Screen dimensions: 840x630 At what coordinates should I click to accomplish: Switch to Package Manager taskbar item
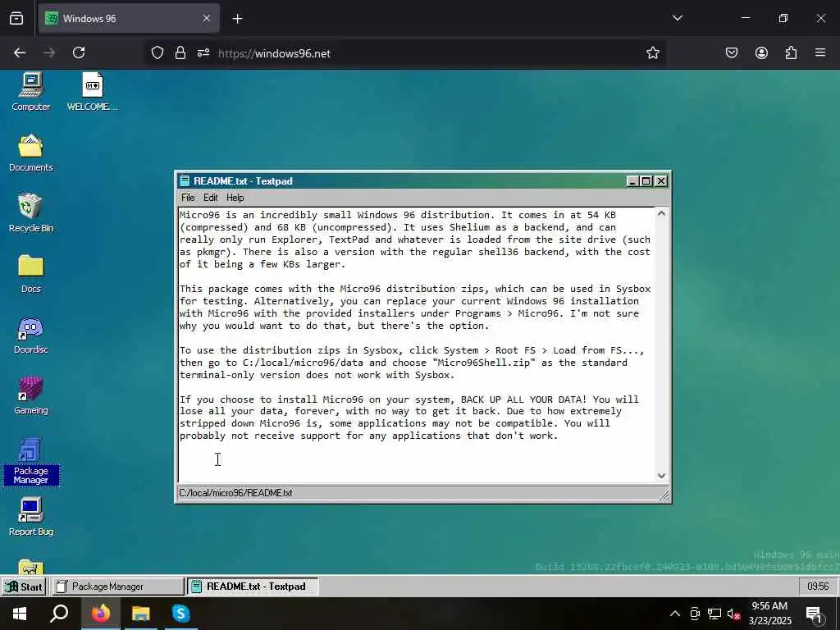click(x=117, y=587)
